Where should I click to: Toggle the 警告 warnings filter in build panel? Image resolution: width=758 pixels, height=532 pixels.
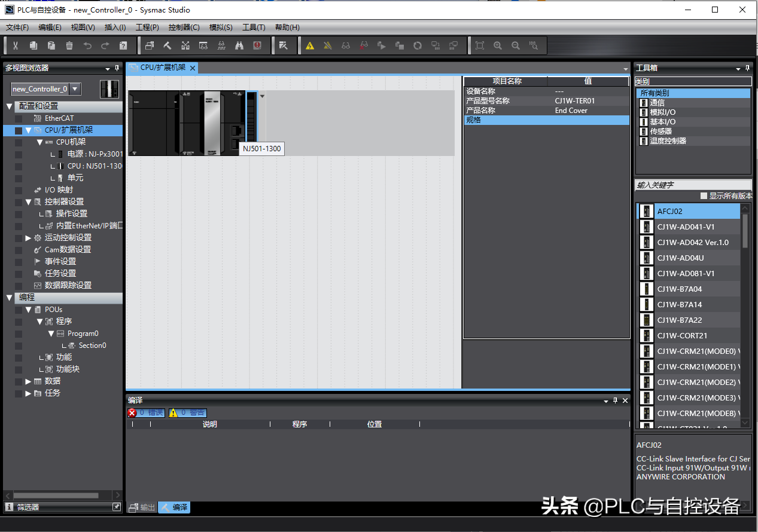(187, 412)
